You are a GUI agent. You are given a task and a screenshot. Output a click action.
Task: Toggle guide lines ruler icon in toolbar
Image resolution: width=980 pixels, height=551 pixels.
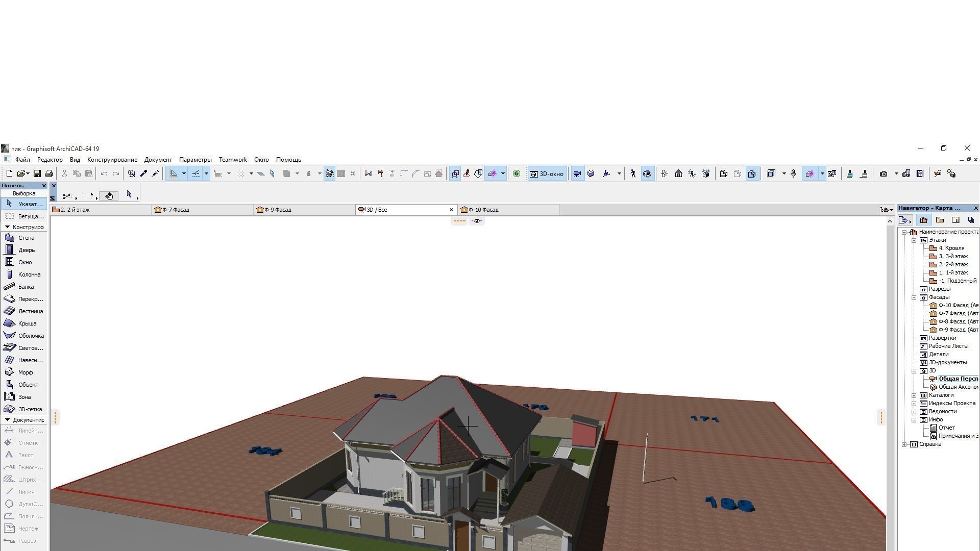pyautogui.click(x=174, y=174)
